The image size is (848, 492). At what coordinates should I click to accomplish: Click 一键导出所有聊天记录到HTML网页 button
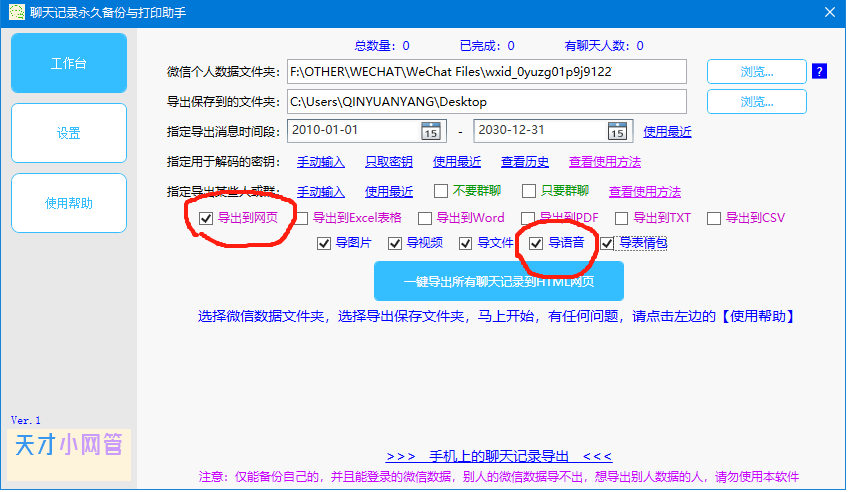pos(499,281)
